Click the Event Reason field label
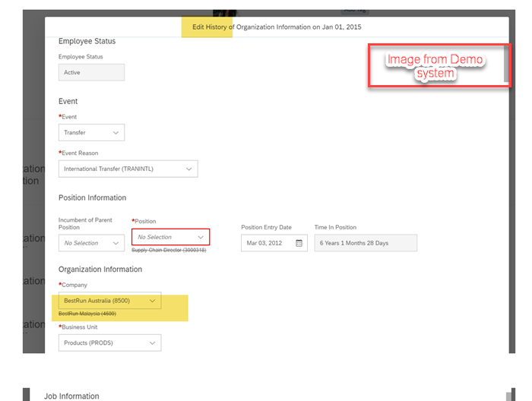Screen dimensions: 532x401 pos(78,153)
